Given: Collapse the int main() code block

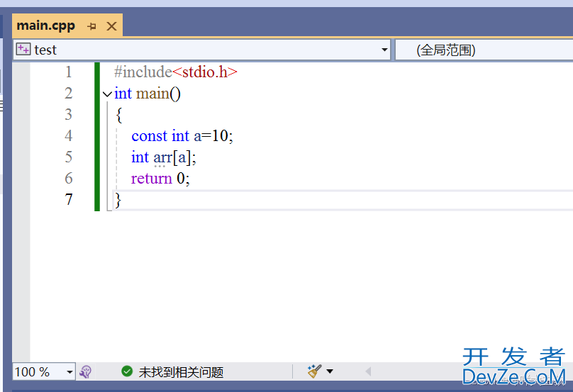Looking at the screenshot, I should (107, 94).
